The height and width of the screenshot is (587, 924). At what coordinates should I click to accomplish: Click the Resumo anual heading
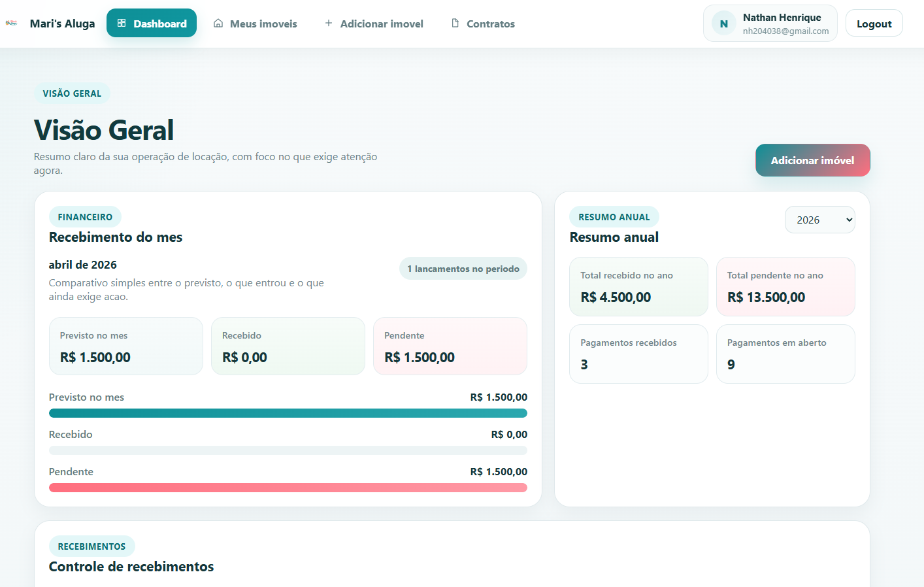pos(614,237)
